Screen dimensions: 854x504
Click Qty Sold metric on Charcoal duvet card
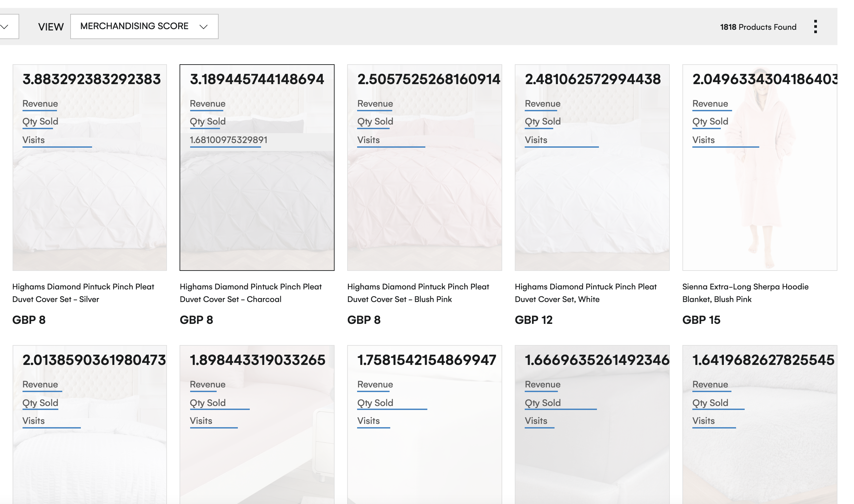(x=208, y=122)
